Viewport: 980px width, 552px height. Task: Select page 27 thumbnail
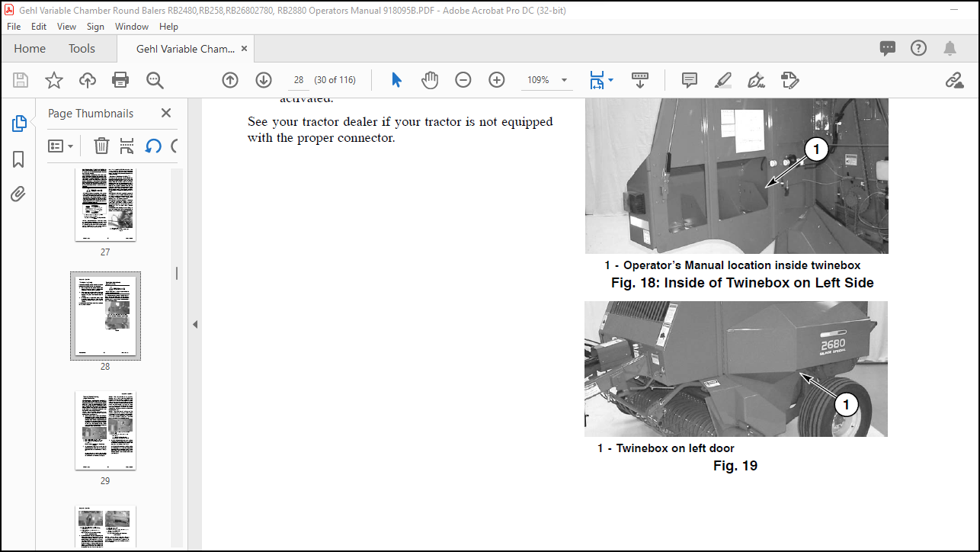(105, 205)
